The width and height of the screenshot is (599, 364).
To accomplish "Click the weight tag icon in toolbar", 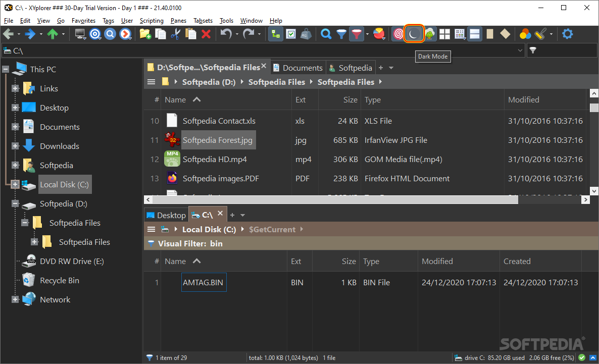I will pyautogui.click(x=306, y=34).
